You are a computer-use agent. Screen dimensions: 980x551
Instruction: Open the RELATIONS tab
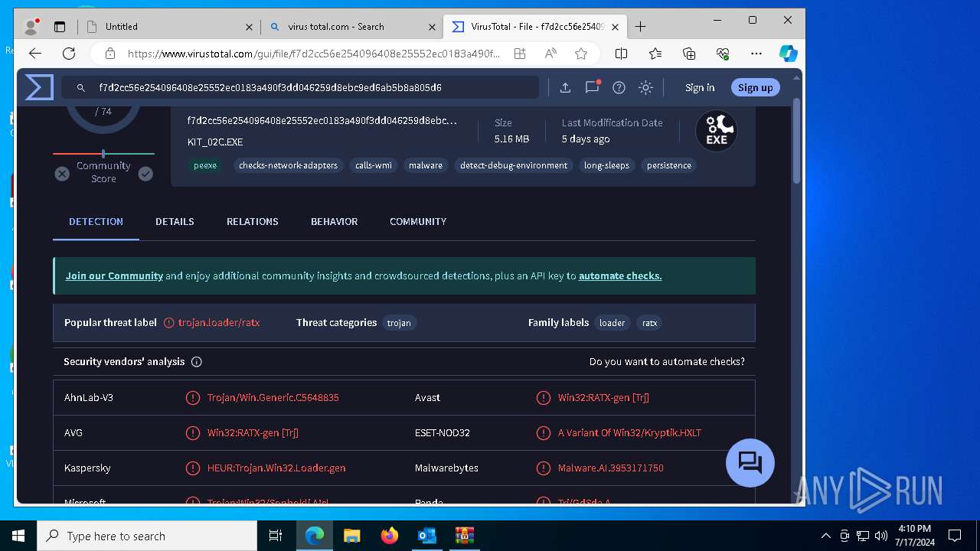pos(252,221)
